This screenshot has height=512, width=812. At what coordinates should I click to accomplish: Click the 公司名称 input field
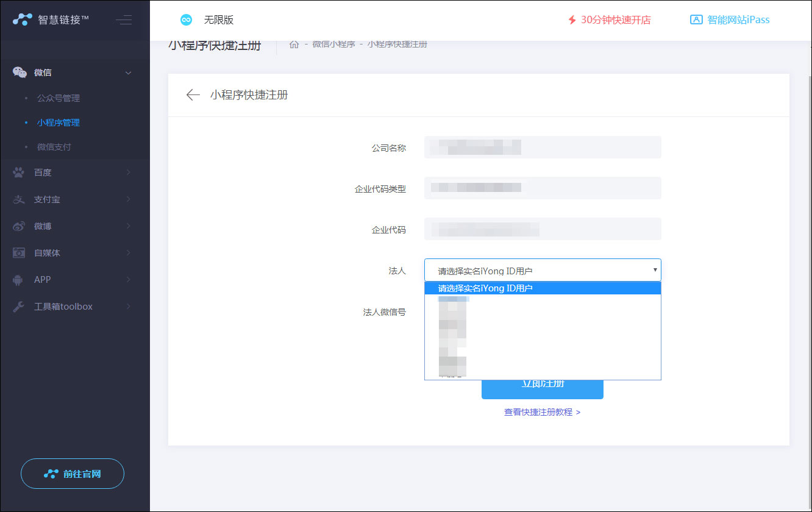[x=543, y=147]
